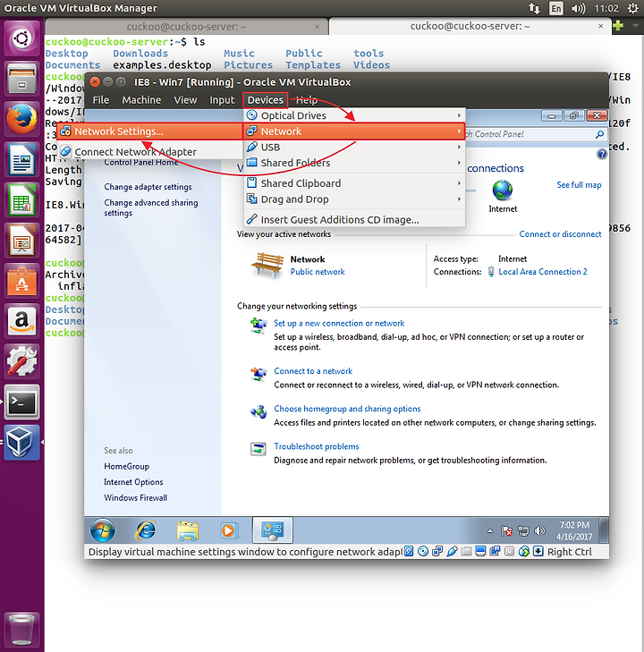The width and height of the screenshot is (644, 652).
Task: Launch Internet Explorer from the Windows taskbar
Action: pos(146,530)
